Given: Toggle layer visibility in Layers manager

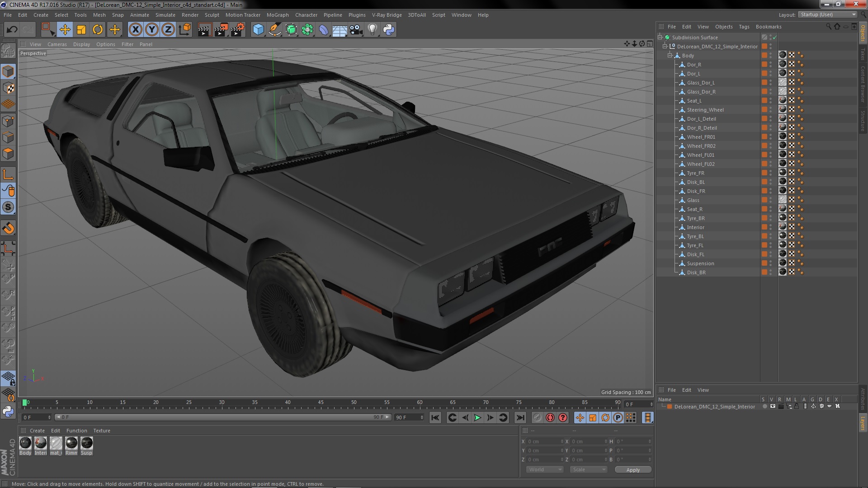Looking at the screenshot, I should point(773,406).
